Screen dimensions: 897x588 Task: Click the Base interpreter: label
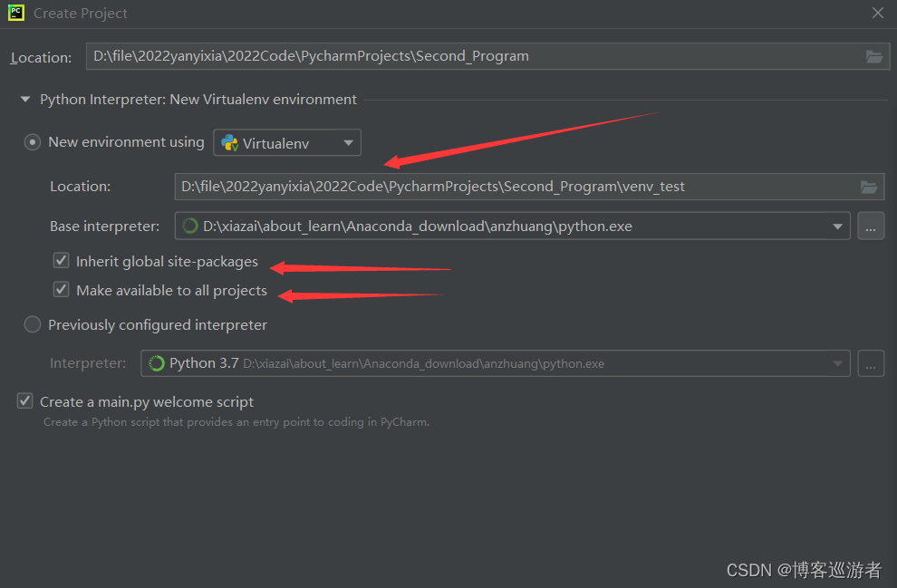tap(105, 227)
